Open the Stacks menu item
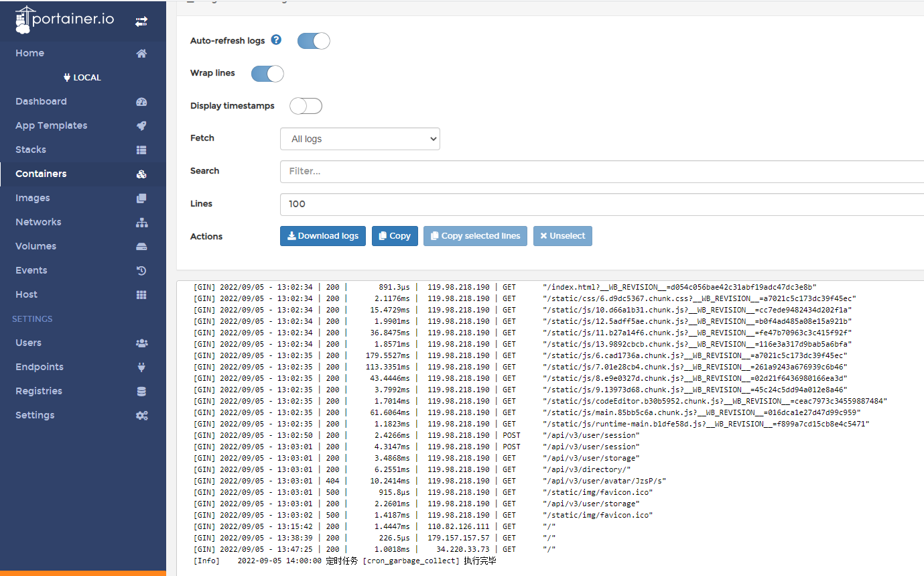 click(31, 150)
